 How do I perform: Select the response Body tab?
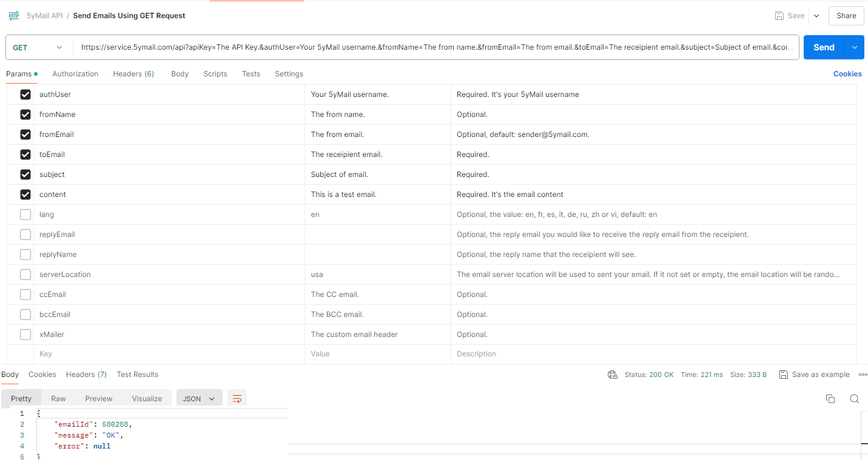coord(10,375)
